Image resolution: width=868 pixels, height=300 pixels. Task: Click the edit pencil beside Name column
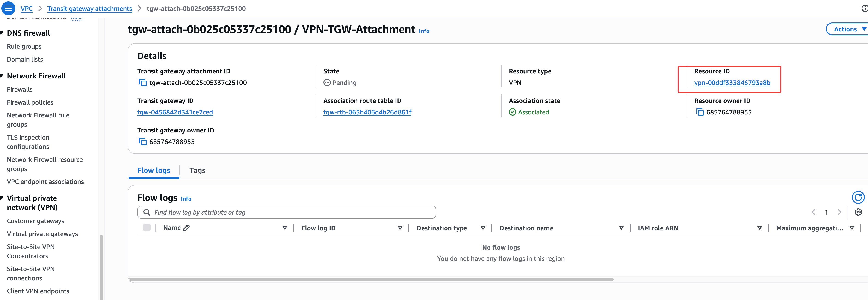[186, 228]
